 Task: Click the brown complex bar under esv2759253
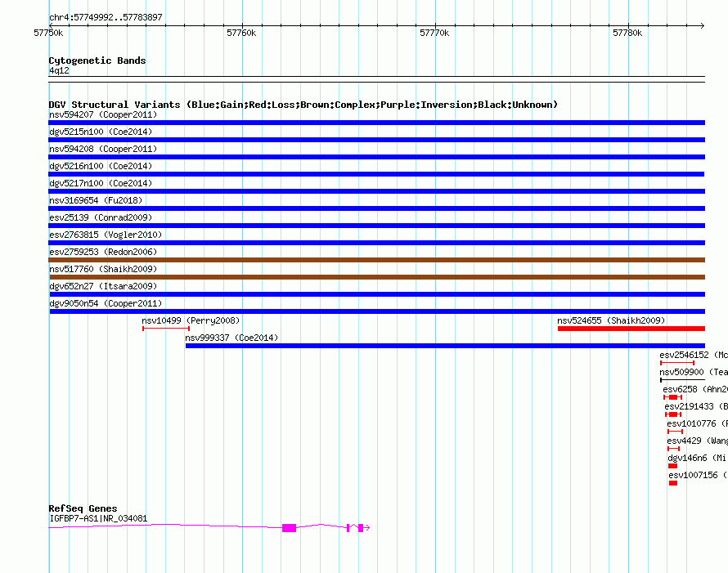[376, 260]
